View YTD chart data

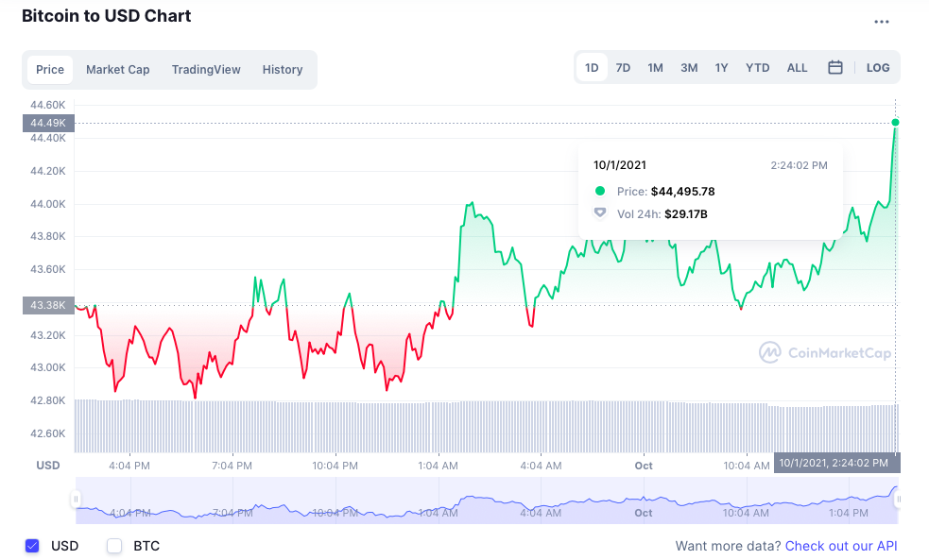click(756, 67)
